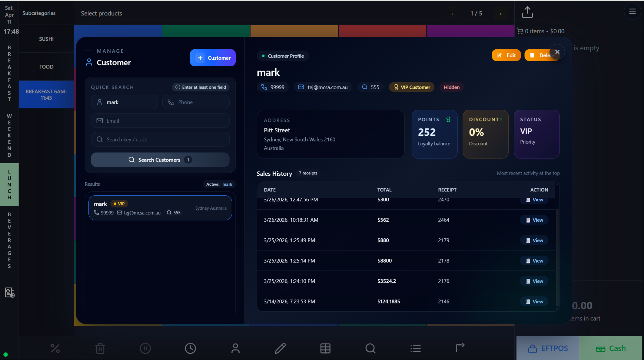Open the discount percent tool
The height and width of the screenshot is (360, 644).
(x=55, y=348)
